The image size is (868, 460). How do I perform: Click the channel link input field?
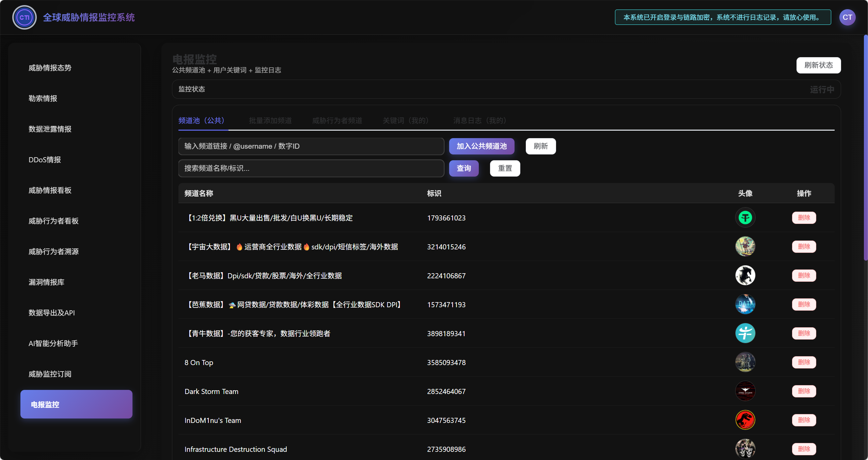tap(311, 146)
